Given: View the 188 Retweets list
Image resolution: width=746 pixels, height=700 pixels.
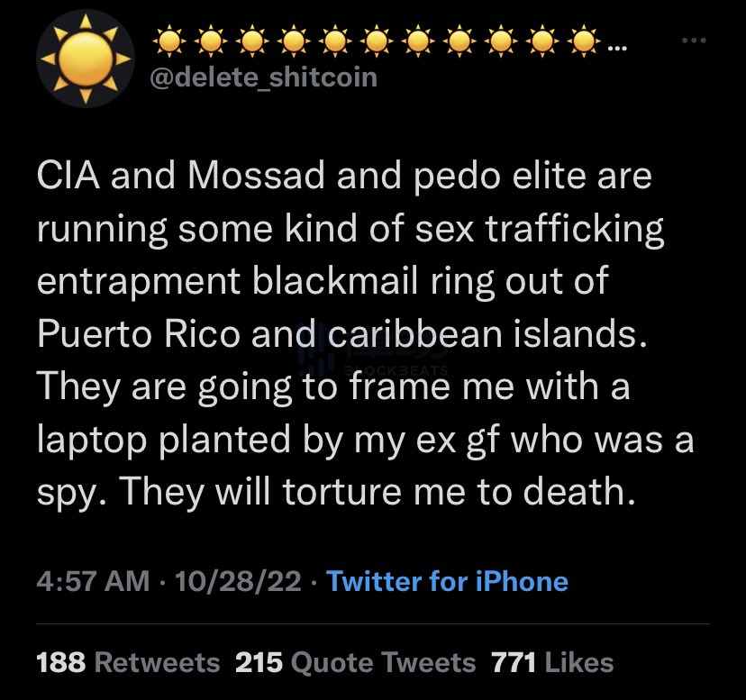Looking at the screenshot, I should [127, 663].
